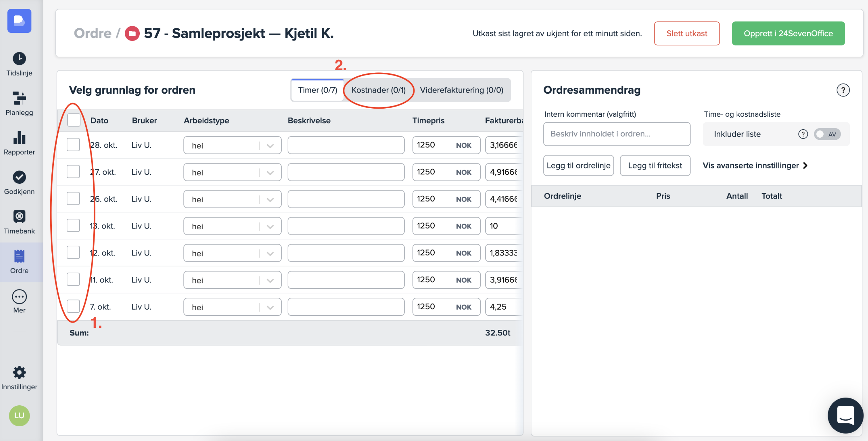Click the Slett utkast button
Image resolution: width=868 pixels, height=441 pixels.
[686, 34]
